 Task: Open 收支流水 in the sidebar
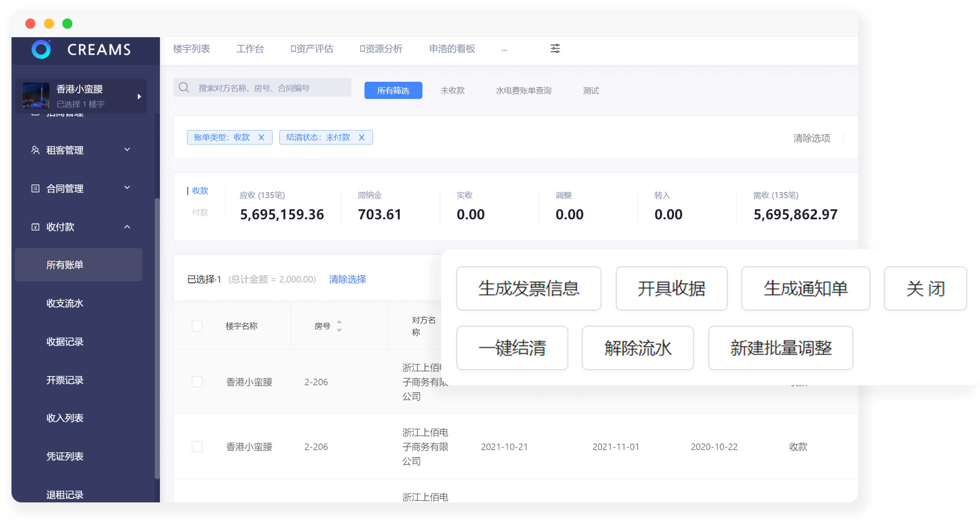[65, 303]
